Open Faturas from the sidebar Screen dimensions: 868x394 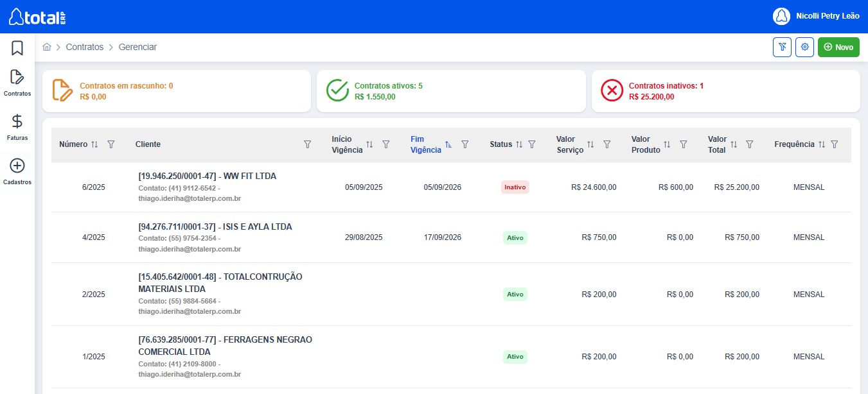coord(17,126)
